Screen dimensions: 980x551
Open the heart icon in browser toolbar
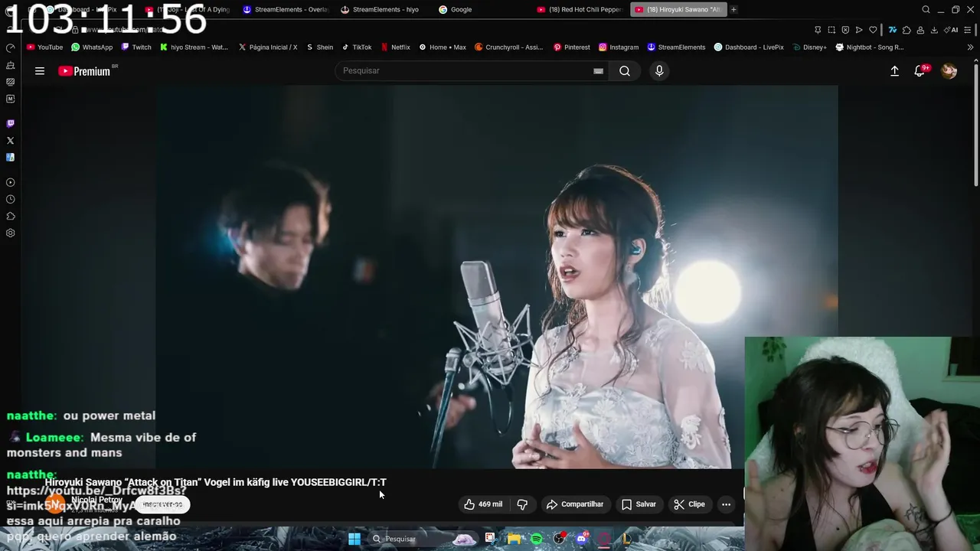[873, 30]
